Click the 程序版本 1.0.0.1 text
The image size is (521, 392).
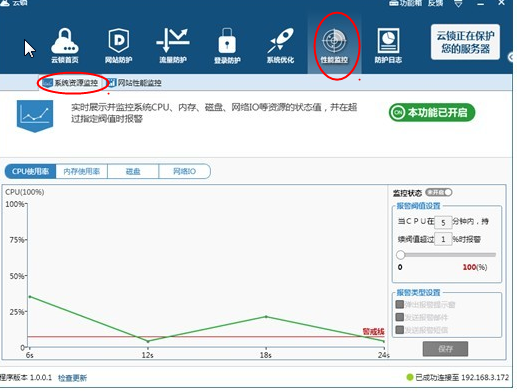tap(26, 378)
